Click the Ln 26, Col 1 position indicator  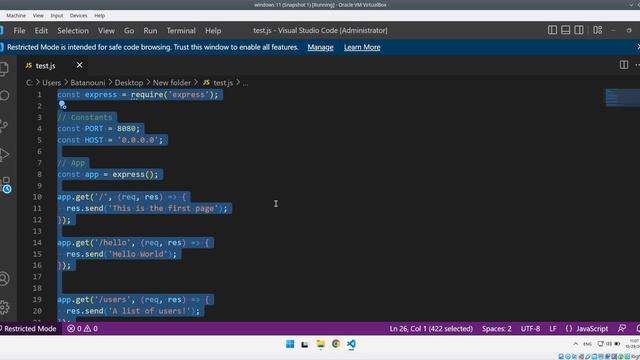click(x=431, y=329)
